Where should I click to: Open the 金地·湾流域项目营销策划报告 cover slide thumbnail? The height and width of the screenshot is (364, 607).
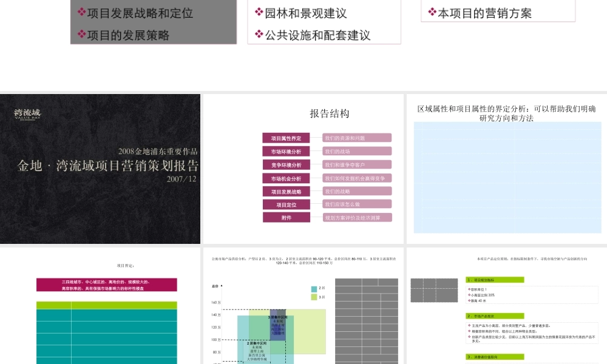(100, 169)
